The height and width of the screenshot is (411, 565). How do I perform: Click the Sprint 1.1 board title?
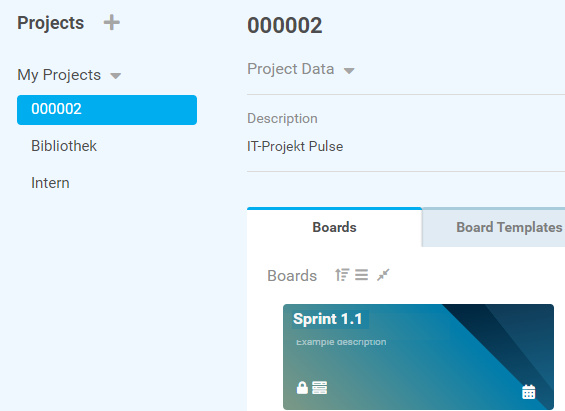328,319
